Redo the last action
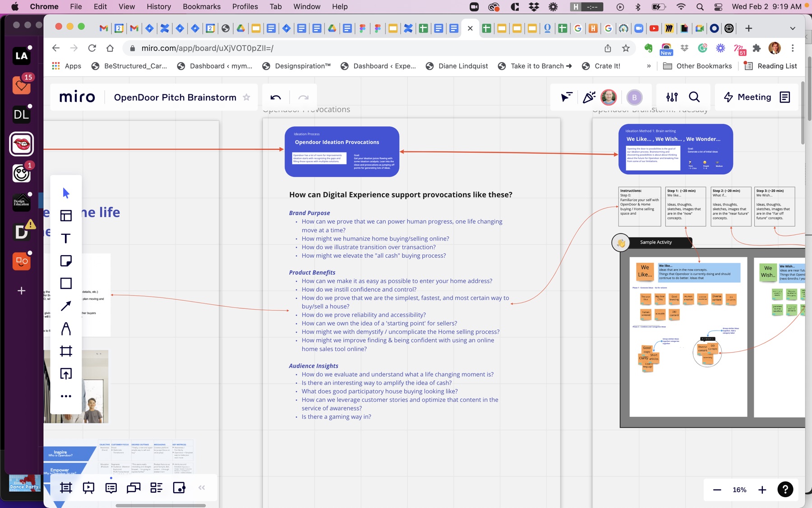812x508 pixels. pyautogui.click(x=303, y=98)
